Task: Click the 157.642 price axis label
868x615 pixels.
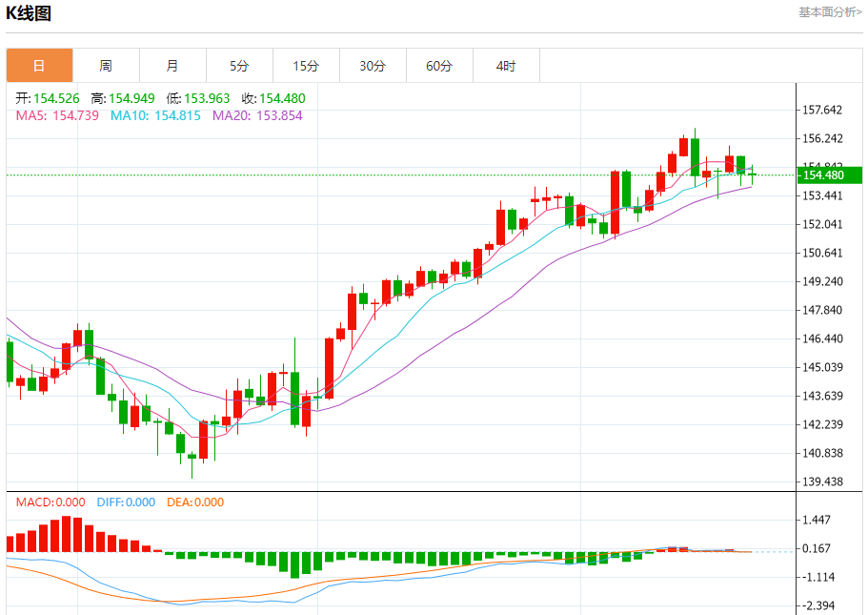Action: click(x=822, y=110)
